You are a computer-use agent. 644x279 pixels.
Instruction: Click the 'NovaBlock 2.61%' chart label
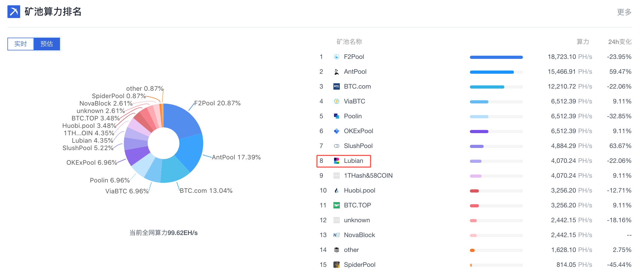tap(106, 103)
